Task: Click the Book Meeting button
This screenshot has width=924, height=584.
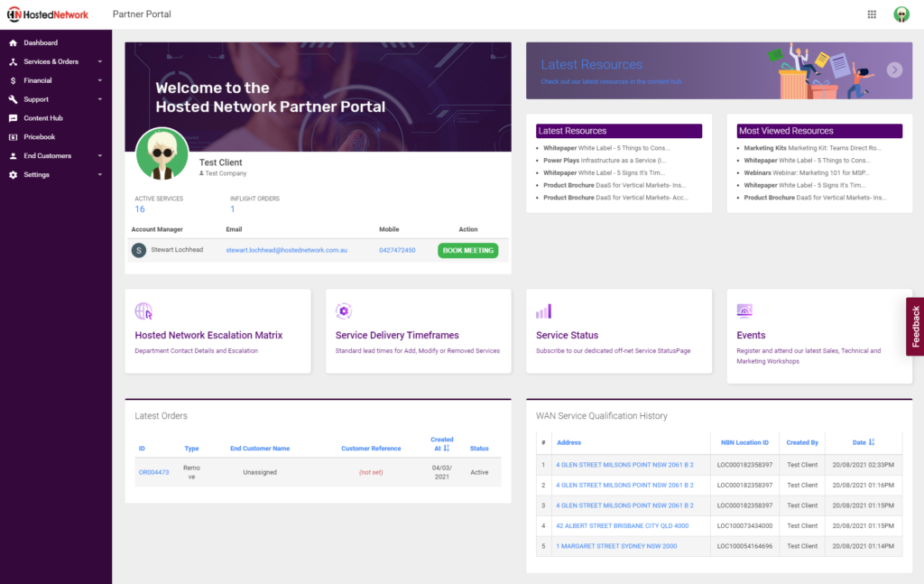Action: [x=468, y=250]
